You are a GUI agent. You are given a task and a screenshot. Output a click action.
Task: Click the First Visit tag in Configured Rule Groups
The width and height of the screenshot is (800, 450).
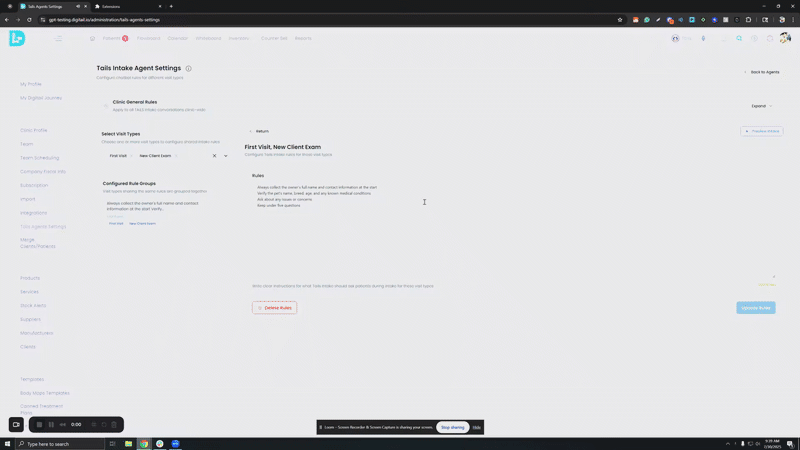point(116,223)
